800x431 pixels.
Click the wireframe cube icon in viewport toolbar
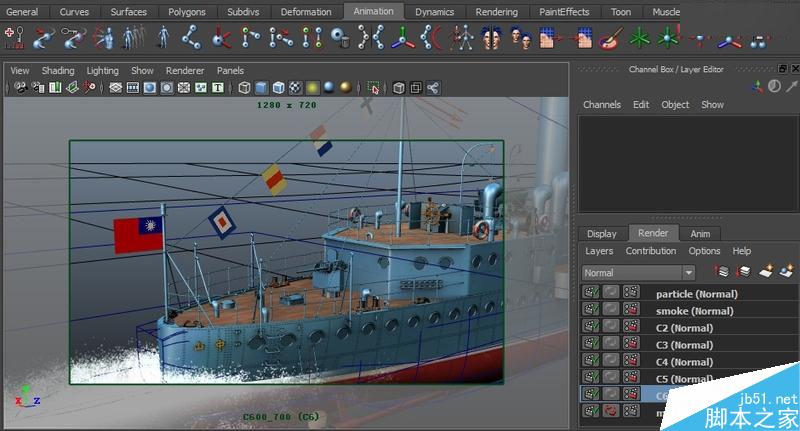coord(244,88)
